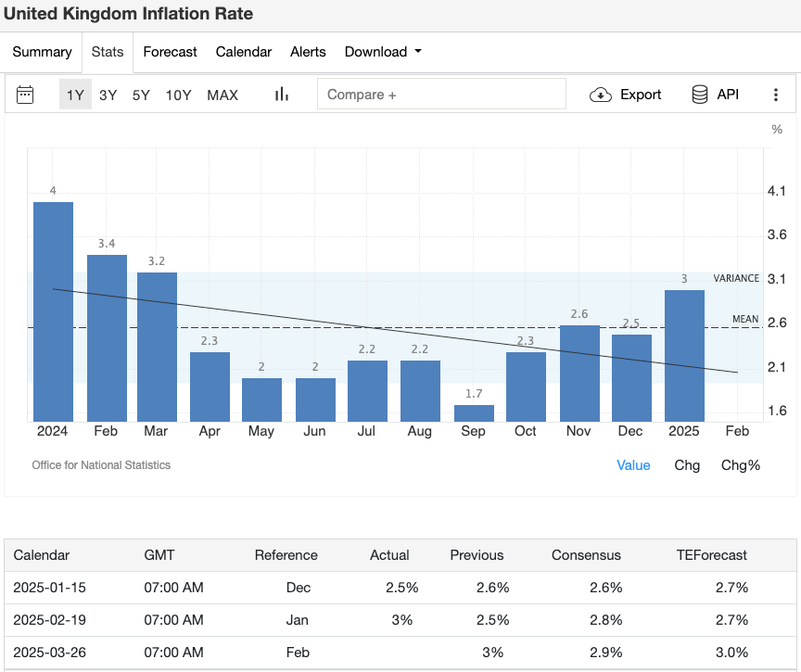The height and width of the screenshot is (672, 801).
Task: Select the 1Y time range
Action: tap(75, 94)
